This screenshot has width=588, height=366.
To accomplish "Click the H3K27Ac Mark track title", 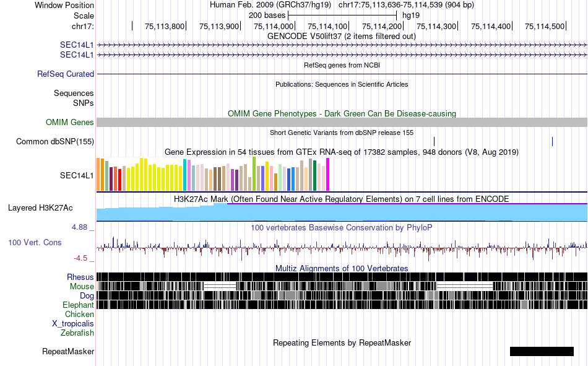I will click(x=342, y=199).
